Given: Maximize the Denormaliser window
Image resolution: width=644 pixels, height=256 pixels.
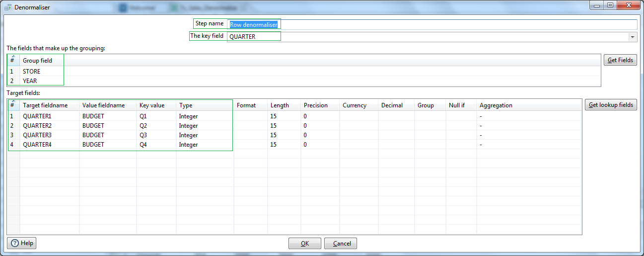Looking at the screenshot, I should coord(610,5).
